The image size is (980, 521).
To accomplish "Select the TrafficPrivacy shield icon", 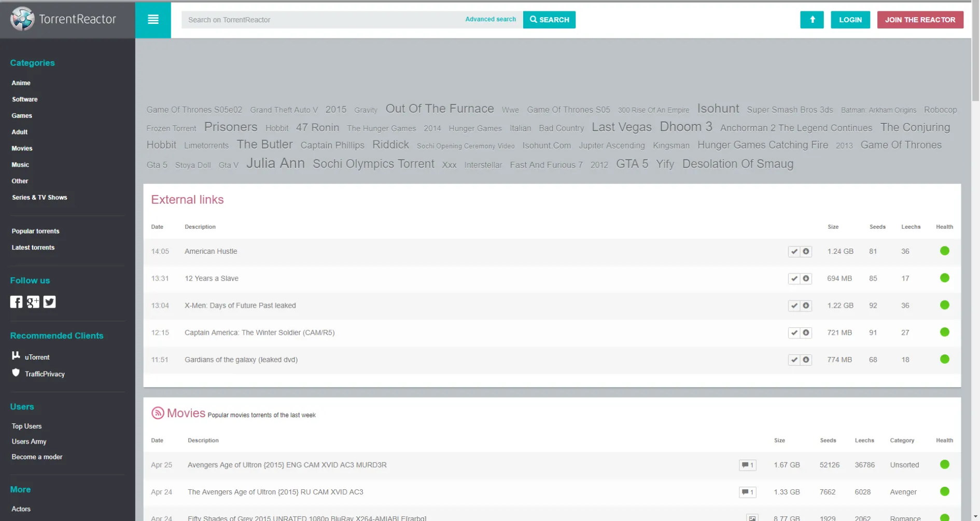I will pyautogui.click(x=16, y=373).
